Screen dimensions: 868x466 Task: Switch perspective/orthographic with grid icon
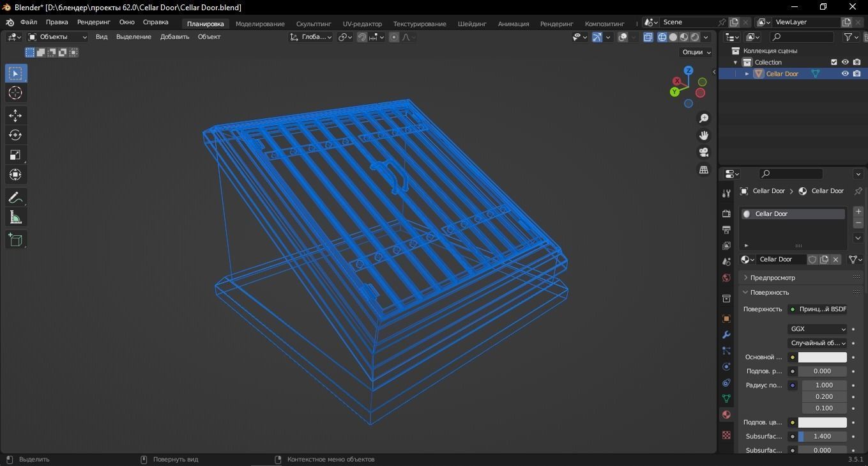point(703,169)
